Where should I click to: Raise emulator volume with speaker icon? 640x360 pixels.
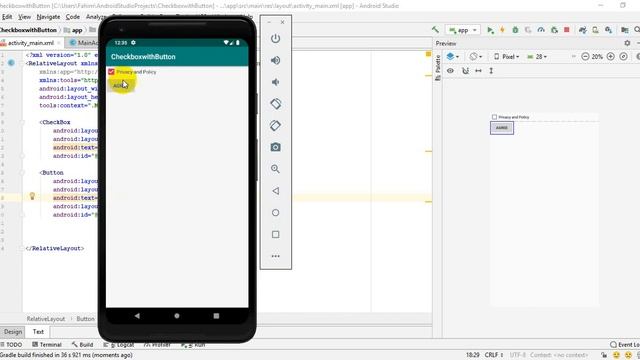(x=276, y=60)
